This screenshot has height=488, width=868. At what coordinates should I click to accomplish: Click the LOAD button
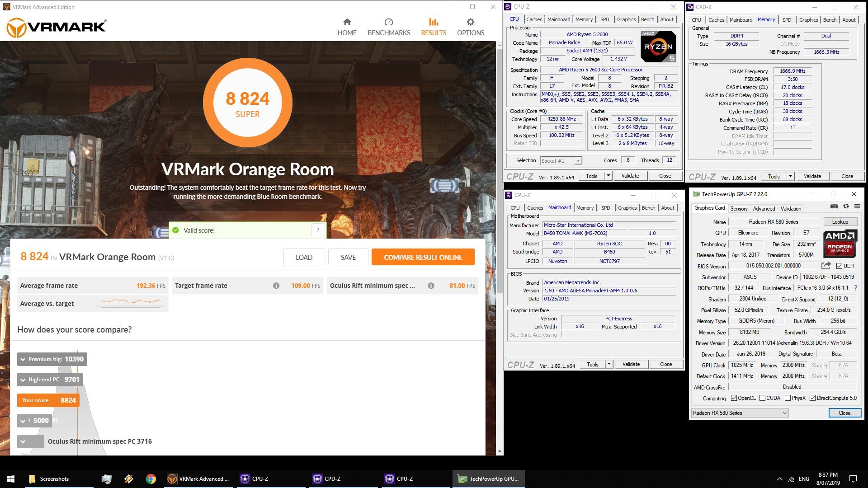click(x=304, y=257)
